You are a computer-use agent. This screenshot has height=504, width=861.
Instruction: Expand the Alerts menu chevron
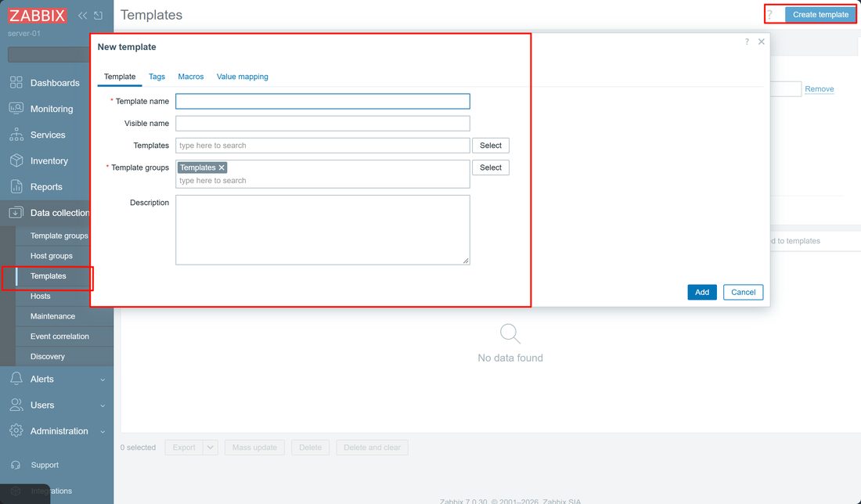(103, 380)
